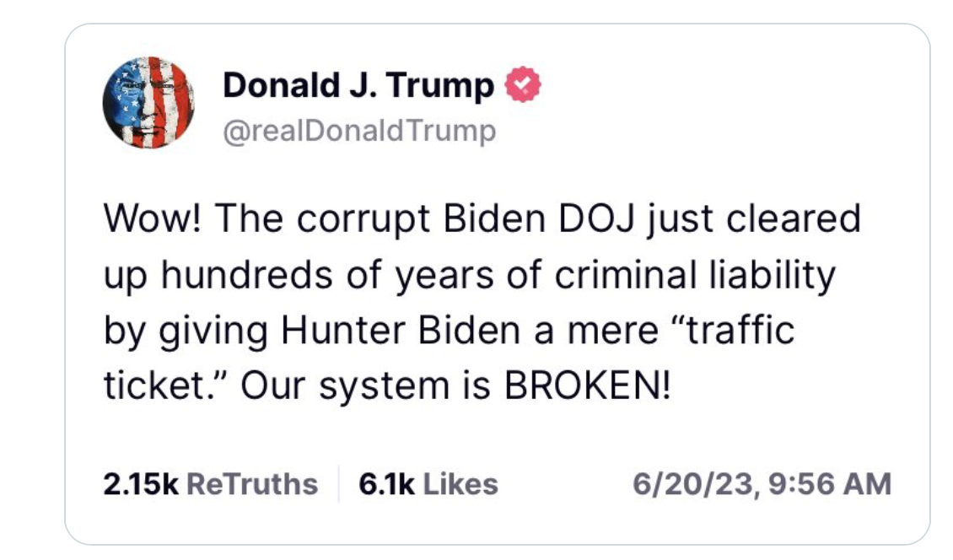The width and height of the screenshot is (953, 560).
Task: Open the @realDonaldTrump handle link
Action: pyautogui.click(x=359, y=132)
